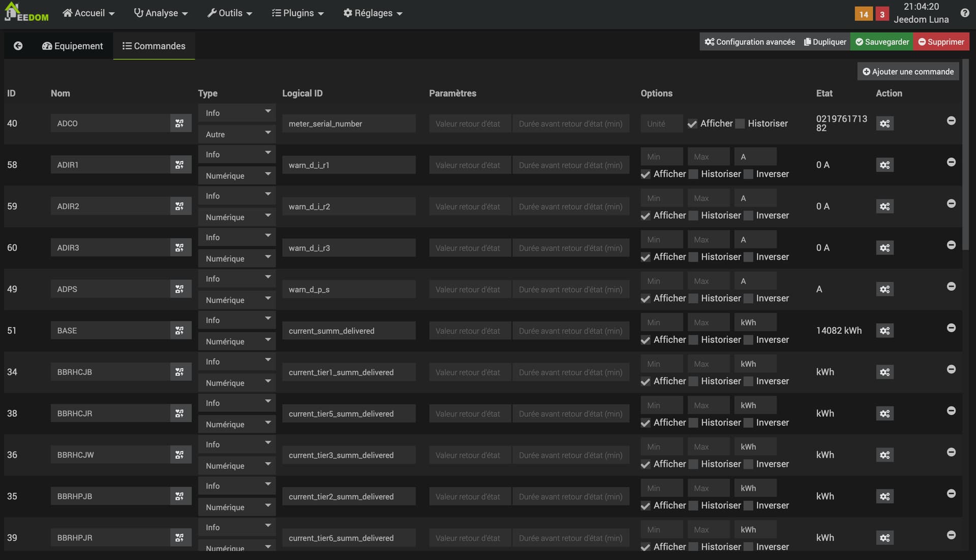Click the orange 14 notifications badge
The image size is (976, 560).
click(x=863, y=14)
